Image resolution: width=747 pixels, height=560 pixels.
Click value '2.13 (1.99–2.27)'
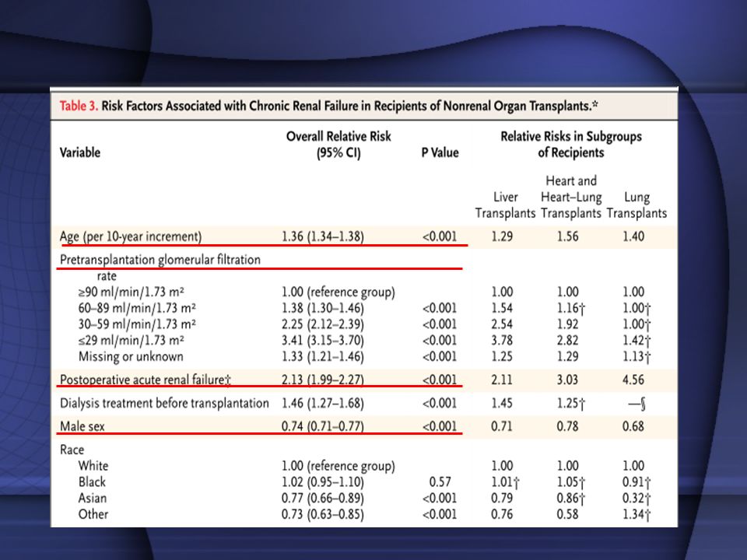[322, 380]
